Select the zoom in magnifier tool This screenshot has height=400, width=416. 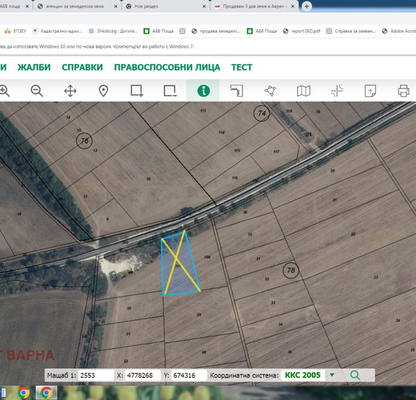[x=4, y=91]
